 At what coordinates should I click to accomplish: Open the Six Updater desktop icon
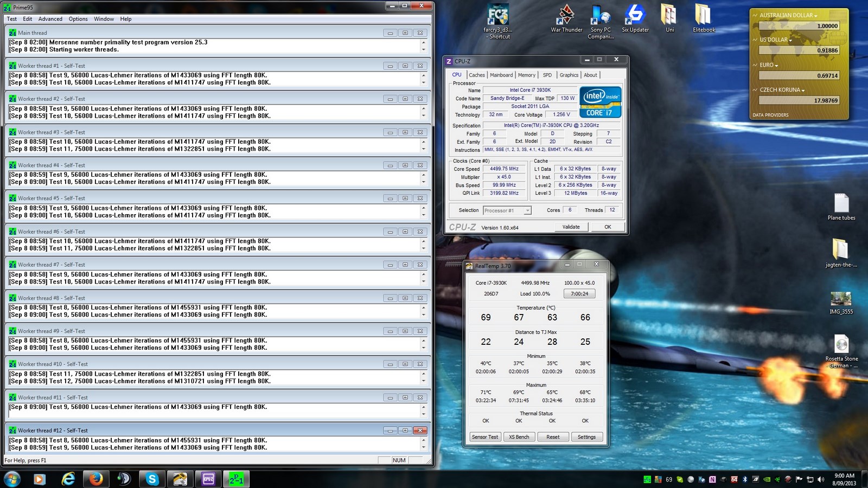coord(635,18)
